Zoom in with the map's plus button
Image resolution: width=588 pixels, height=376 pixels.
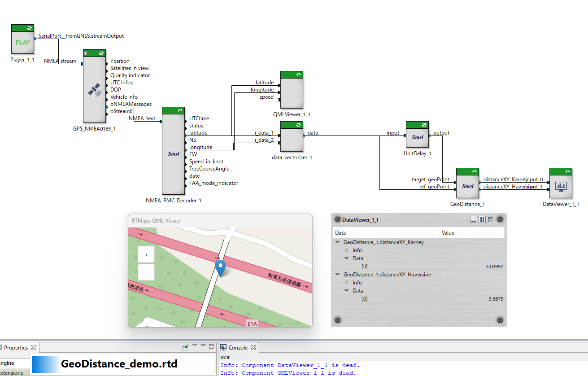[x=146, y=254]
